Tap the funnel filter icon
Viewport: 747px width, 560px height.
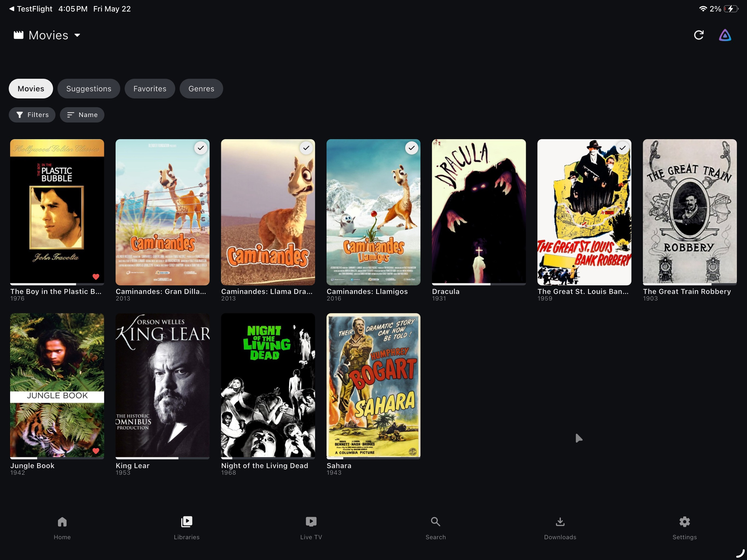pyautogui.click(x=20, y=115)
